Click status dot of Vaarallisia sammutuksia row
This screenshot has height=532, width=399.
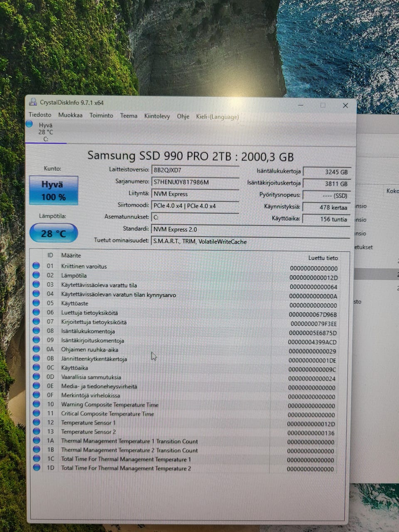pos(36,376)
